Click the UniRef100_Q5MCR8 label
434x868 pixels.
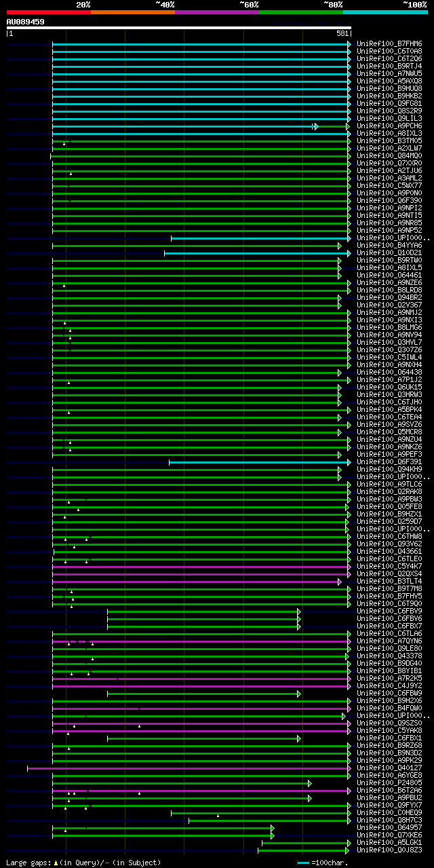tap(389, 432)
